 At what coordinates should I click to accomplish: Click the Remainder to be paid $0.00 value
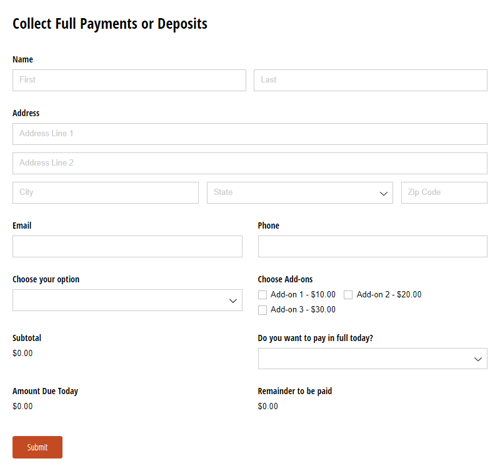pos(268,406)
